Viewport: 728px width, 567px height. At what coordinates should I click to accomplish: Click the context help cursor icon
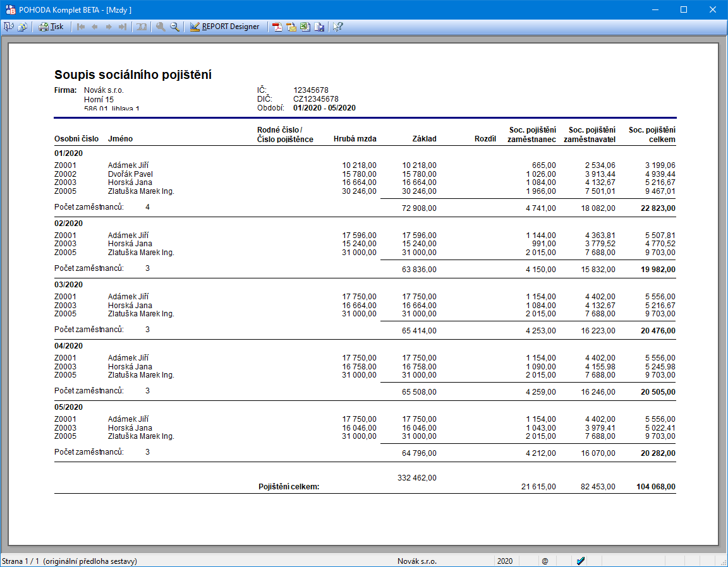click(338, 27)
